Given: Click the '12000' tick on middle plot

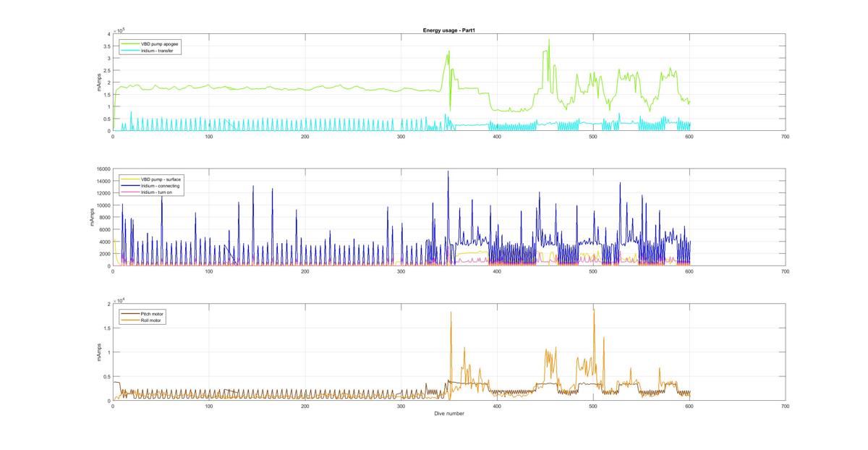Looking at the screenshot, I should pos(103,193).
